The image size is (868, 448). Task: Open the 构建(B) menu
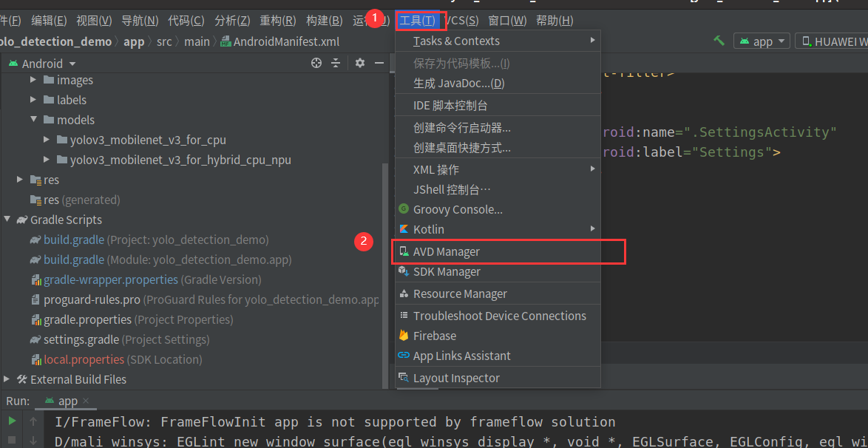325,21
